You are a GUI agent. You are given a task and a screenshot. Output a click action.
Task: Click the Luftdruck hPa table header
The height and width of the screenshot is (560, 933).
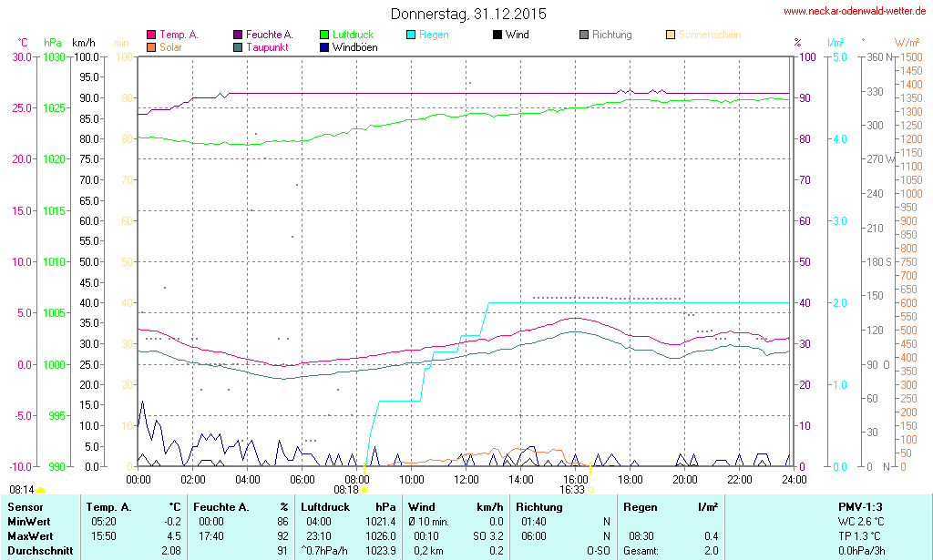pos(350,506)
